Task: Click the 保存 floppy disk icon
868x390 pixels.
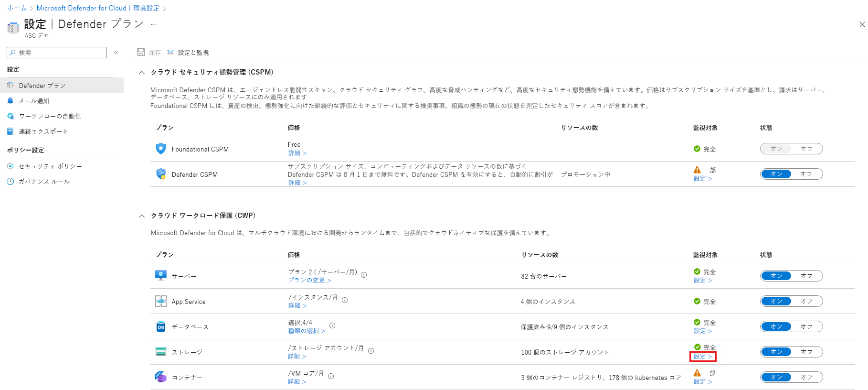Action: click(x=141, y=52)
